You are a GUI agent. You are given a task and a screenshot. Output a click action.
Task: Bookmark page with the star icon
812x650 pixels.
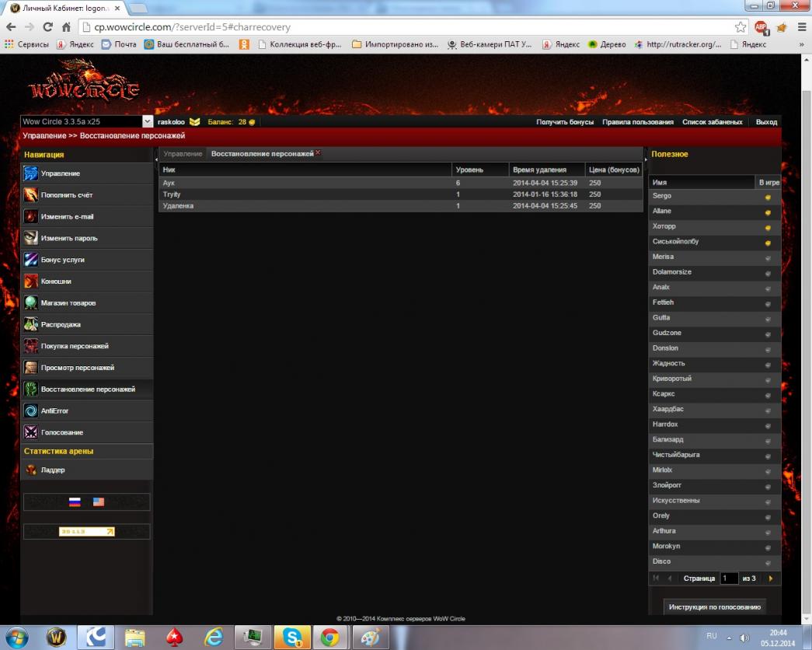click(x=741, y=26)
